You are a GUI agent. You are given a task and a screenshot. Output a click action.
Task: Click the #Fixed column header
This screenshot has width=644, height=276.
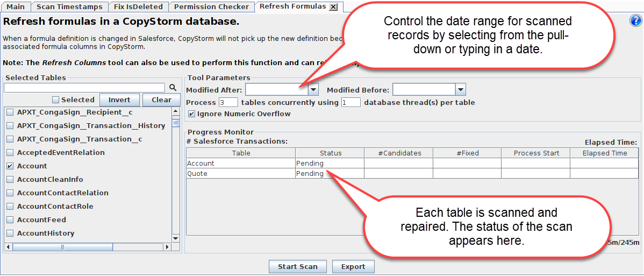coord(467,153)
